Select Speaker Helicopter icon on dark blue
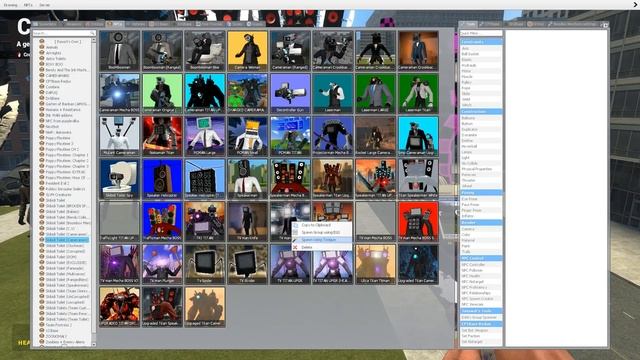Viewport: 640px width, 360px height. [x=162, y=179]
